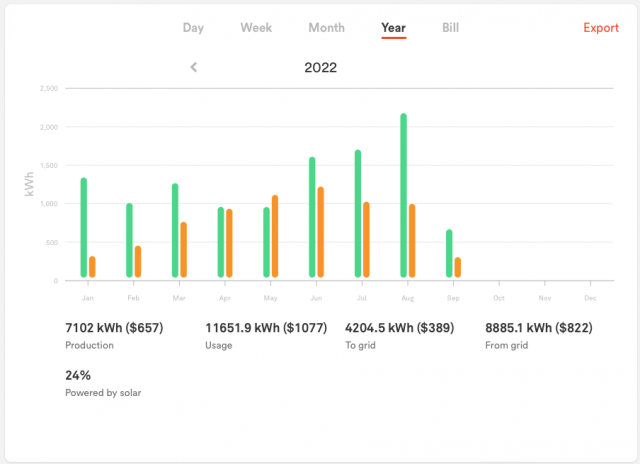The width and height of the screenshot is (640, 464).
Task: Click the 2,500 y-axis label
Action: point(49,88)
